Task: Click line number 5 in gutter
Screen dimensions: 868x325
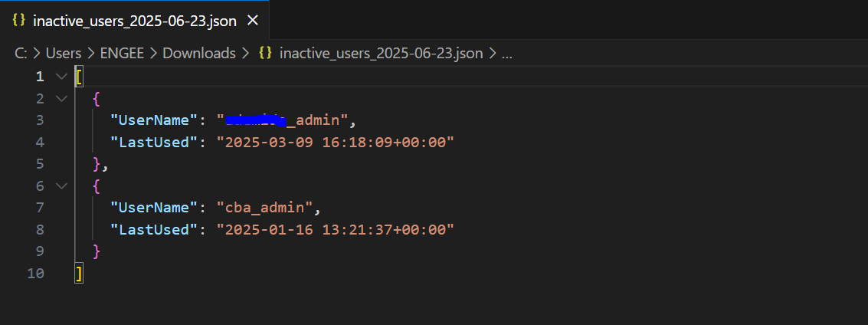Action: tap(40, 164)
